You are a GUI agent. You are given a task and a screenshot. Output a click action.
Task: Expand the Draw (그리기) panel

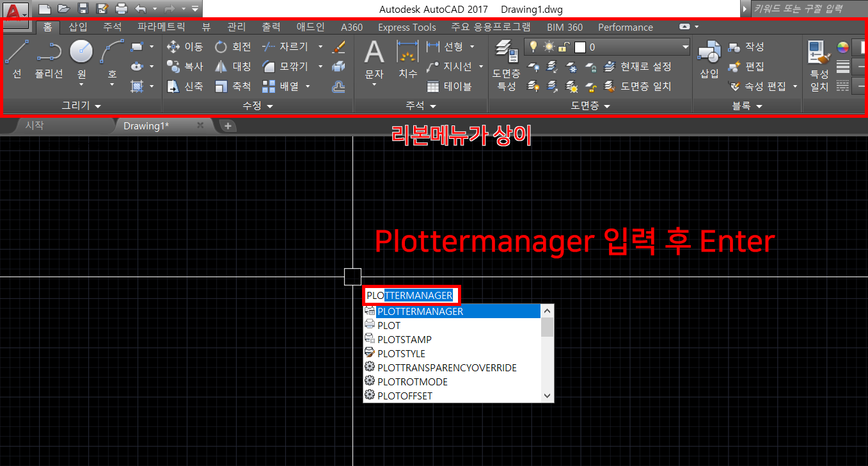81,106
